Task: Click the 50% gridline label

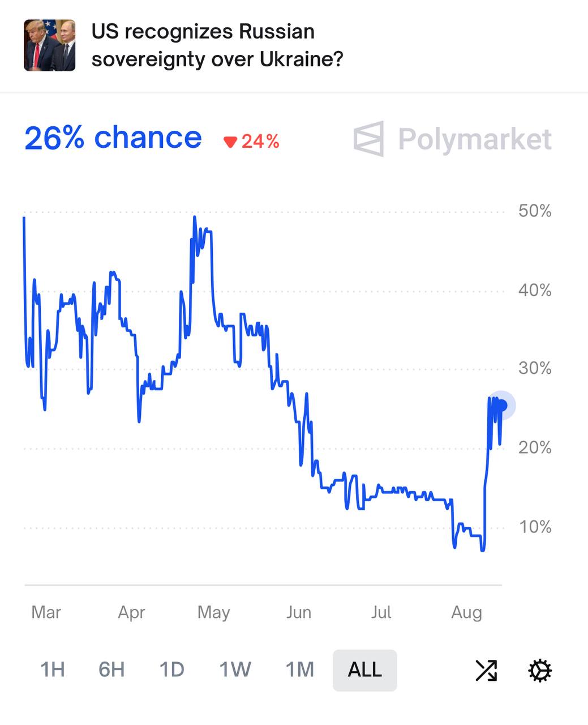Action: coord(535,211)
